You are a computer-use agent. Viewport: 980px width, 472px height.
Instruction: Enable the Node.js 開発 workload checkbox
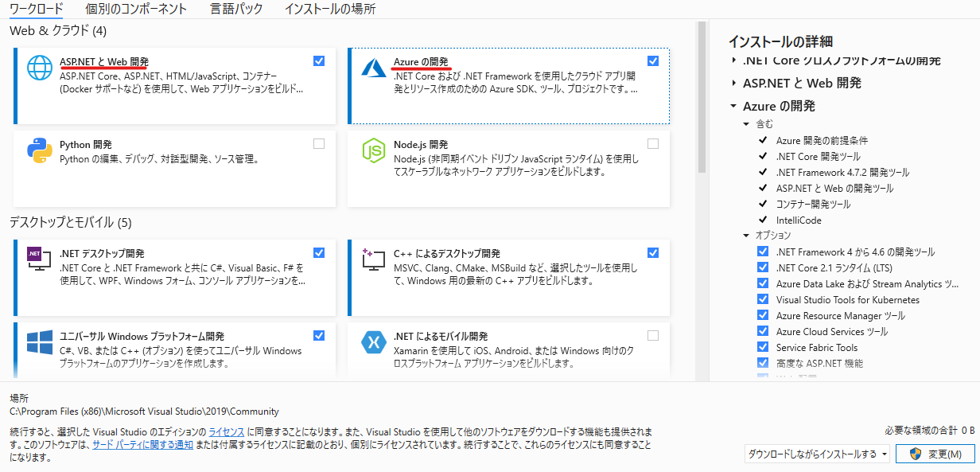pyautogui.click(x=653, y=144)
